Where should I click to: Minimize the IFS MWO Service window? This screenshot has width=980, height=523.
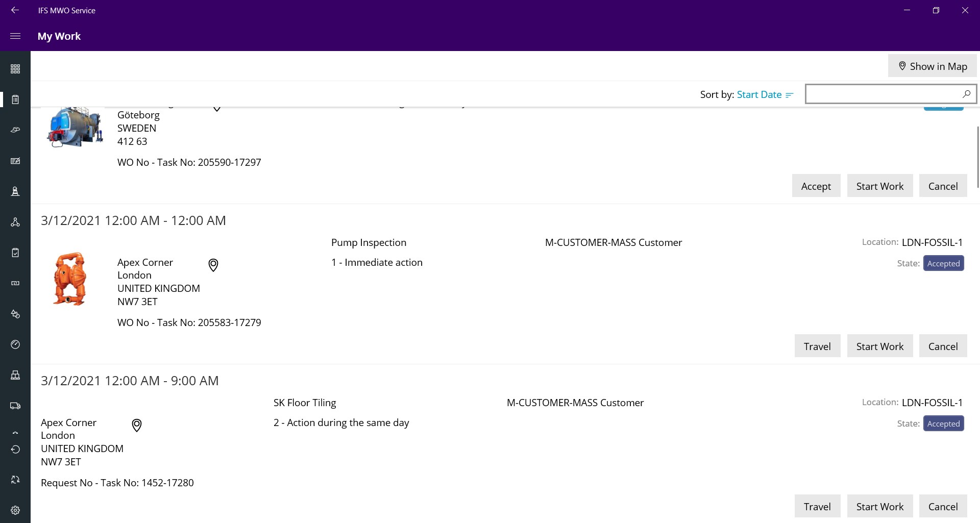(907, 10)
